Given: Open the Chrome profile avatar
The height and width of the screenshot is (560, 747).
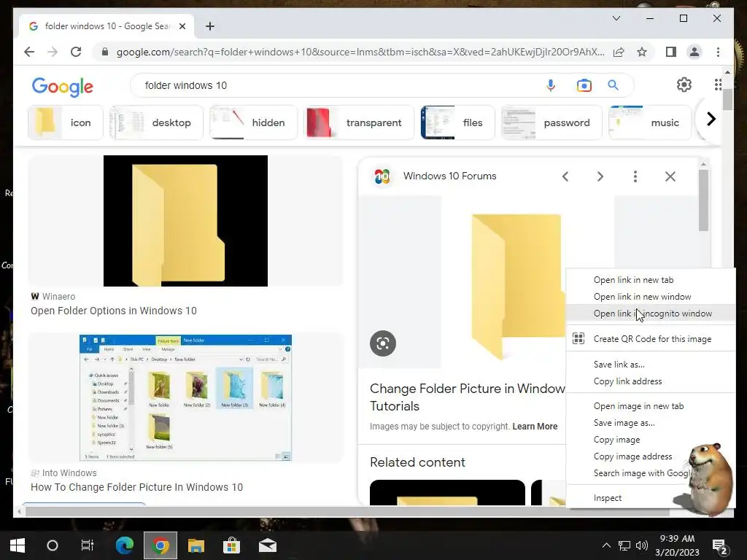Looking at the screenshot, I should click(x=694, y=52).
